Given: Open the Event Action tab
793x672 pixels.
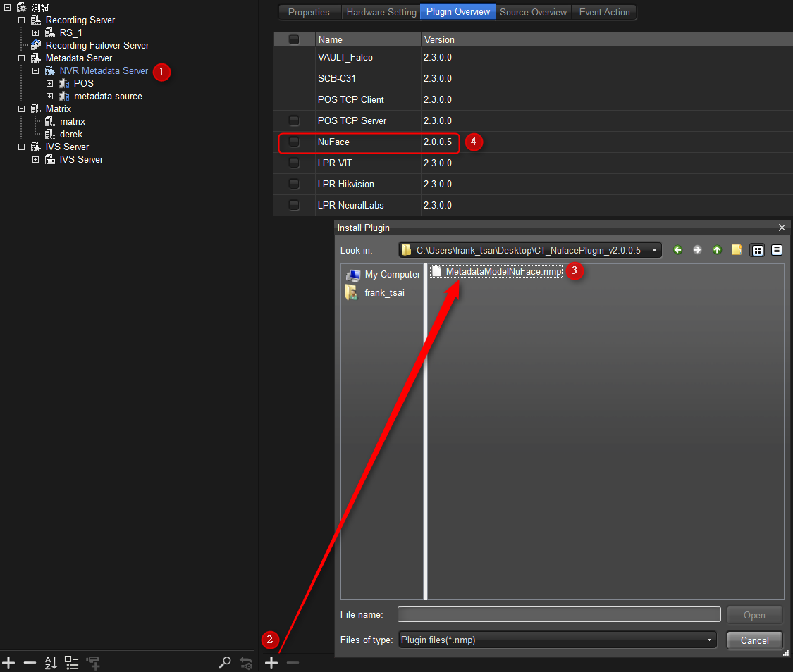Looking at the screenshot, I should click(604, 12).
